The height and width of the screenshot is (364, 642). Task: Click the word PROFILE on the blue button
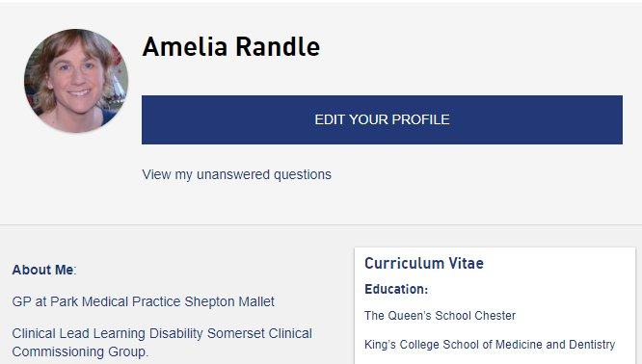(x=420, y=119)
